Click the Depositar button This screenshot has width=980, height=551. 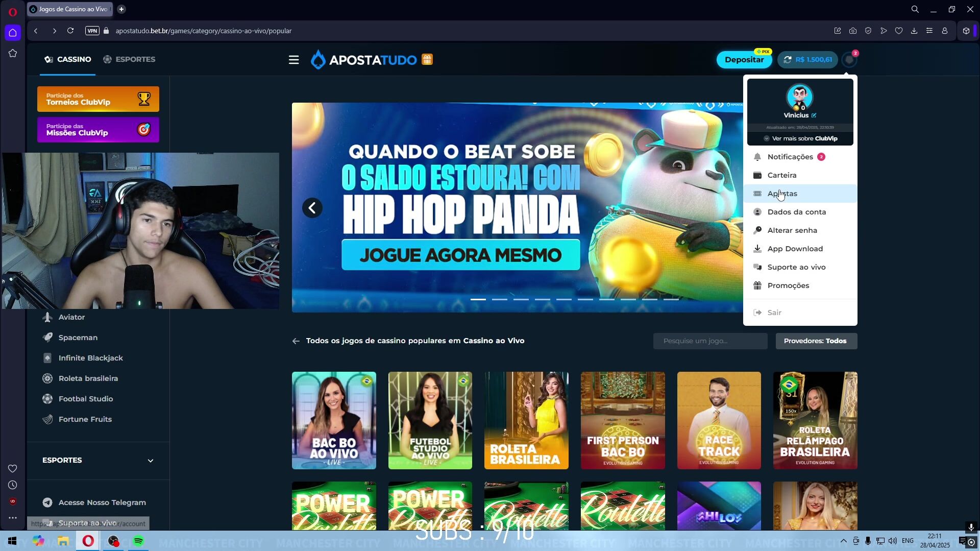pos(744,60)
